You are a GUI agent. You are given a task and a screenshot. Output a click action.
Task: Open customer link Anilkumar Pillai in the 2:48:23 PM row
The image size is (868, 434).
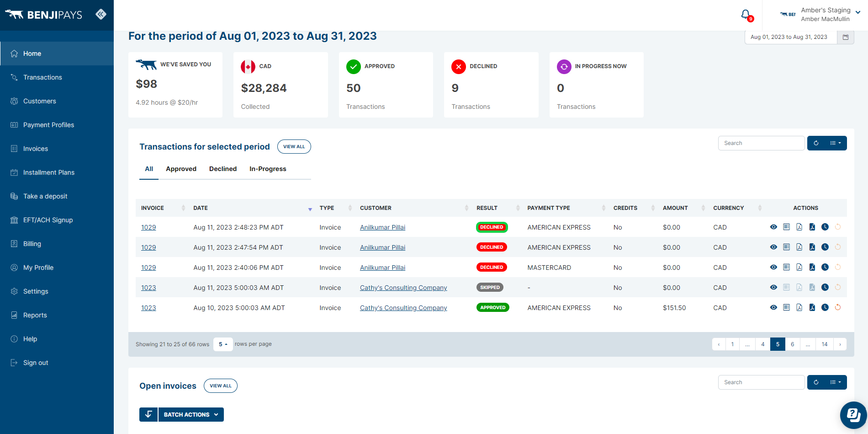(382, 227)
